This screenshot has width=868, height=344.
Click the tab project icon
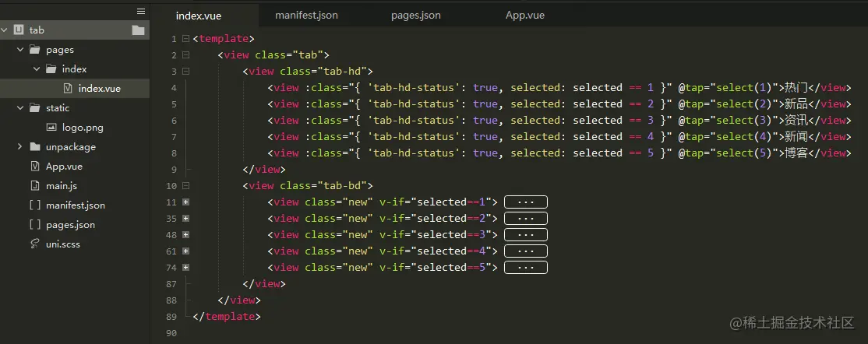[x=19, y=30]
